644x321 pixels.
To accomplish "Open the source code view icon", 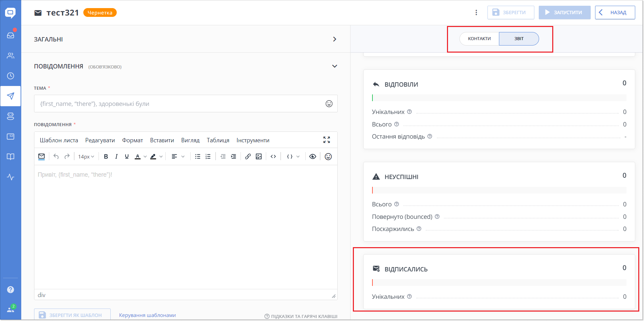I will (x=273, y=156).
